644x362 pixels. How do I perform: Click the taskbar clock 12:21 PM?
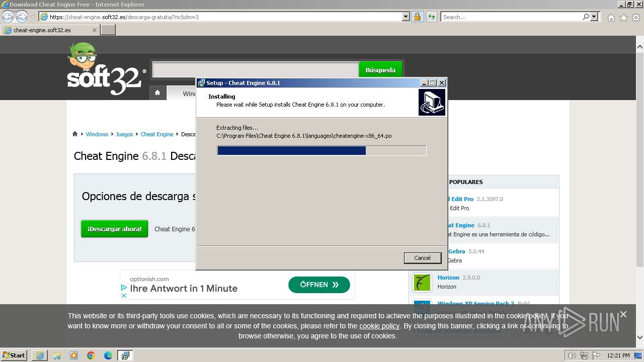(x=618, y=355)
